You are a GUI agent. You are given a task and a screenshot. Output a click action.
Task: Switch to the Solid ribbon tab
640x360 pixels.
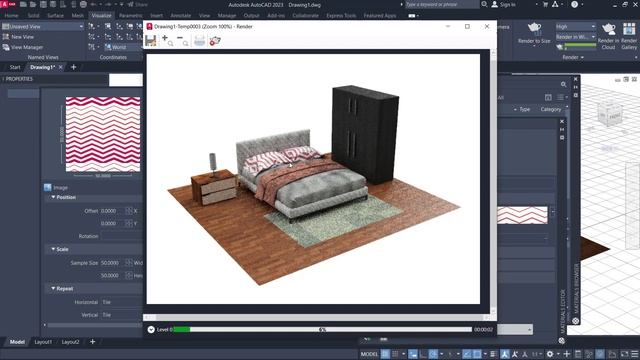[33, 16]
